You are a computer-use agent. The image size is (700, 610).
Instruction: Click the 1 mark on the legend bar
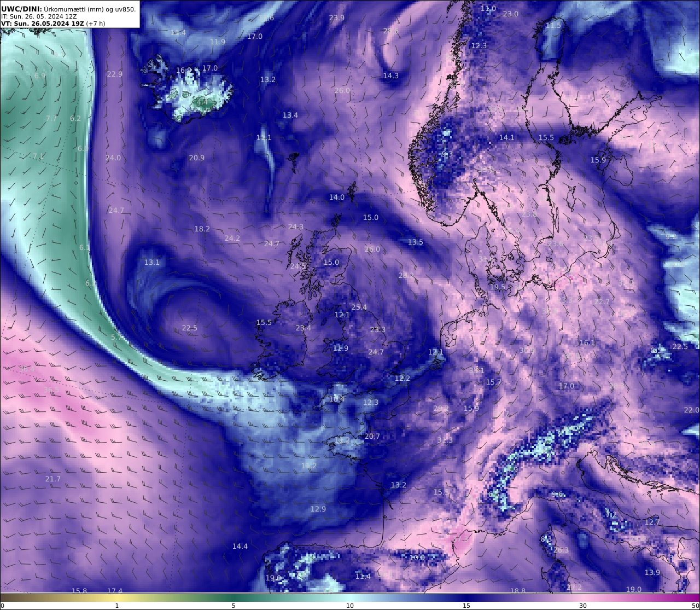(x=117, y=606)
